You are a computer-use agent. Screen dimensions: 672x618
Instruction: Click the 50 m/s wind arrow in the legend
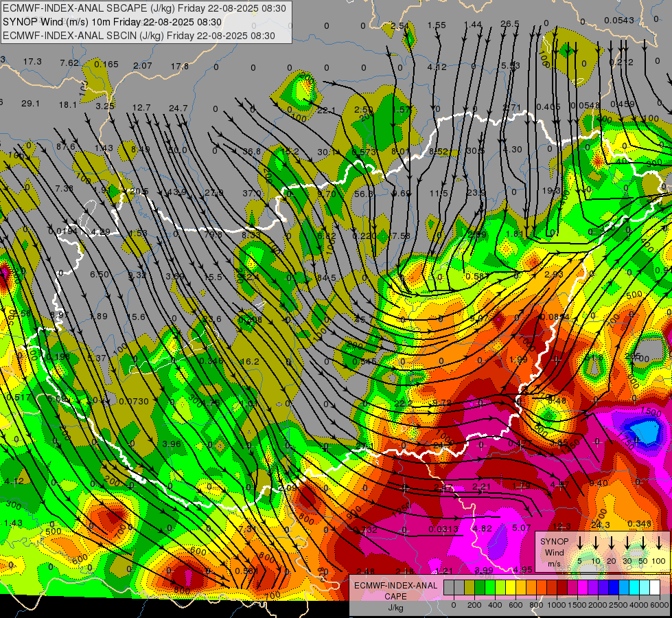(x=643, y=543)
